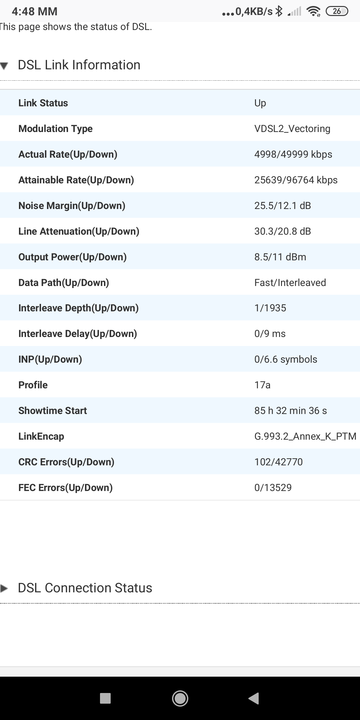Viewport: 360px width, 720px height.
Task: Tap the FEC Errors(Up/Down) label
Action: coord(65,488)
